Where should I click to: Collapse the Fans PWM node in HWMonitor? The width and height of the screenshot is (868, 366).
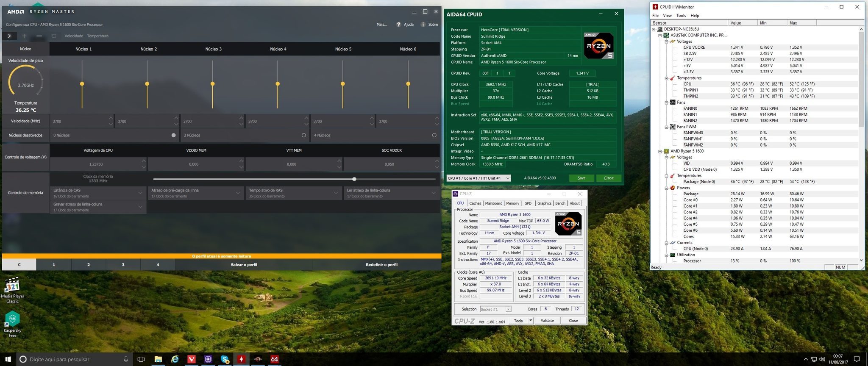click(666, 127)
